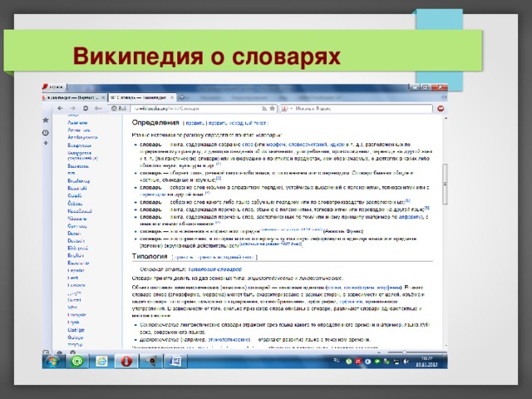
Task: Open the Opera menu button
Action: 54,86
